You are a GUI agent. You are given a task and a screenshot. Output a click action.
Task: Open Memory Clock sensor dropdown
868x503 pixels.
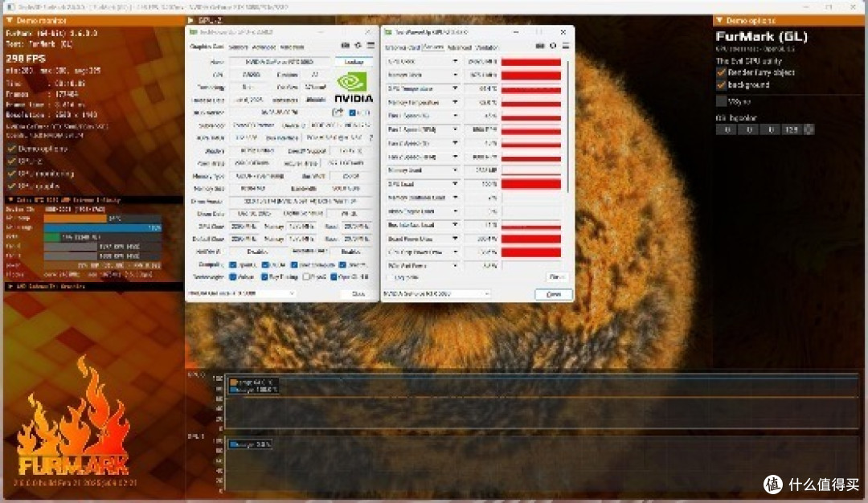[x=455, y=75]
